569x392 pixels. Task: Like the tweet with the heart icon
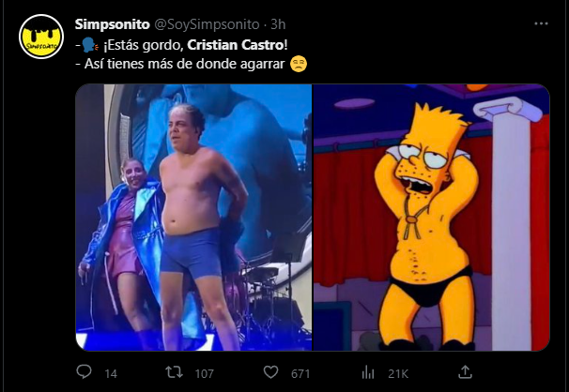coord(270,372)
